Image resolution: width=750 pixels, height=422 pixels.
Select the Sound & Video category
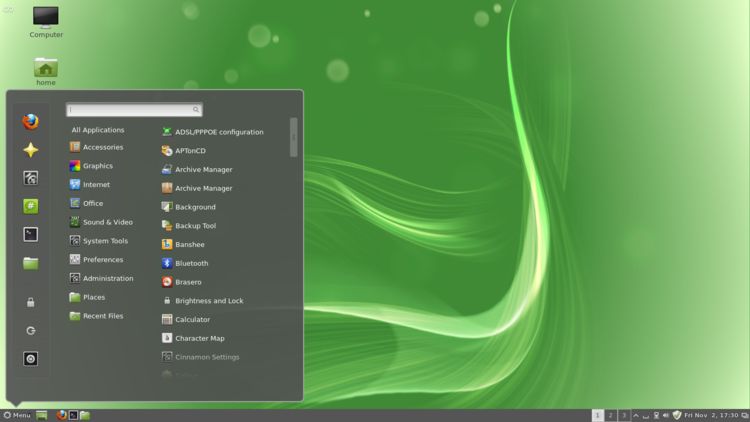pos(101,222)
